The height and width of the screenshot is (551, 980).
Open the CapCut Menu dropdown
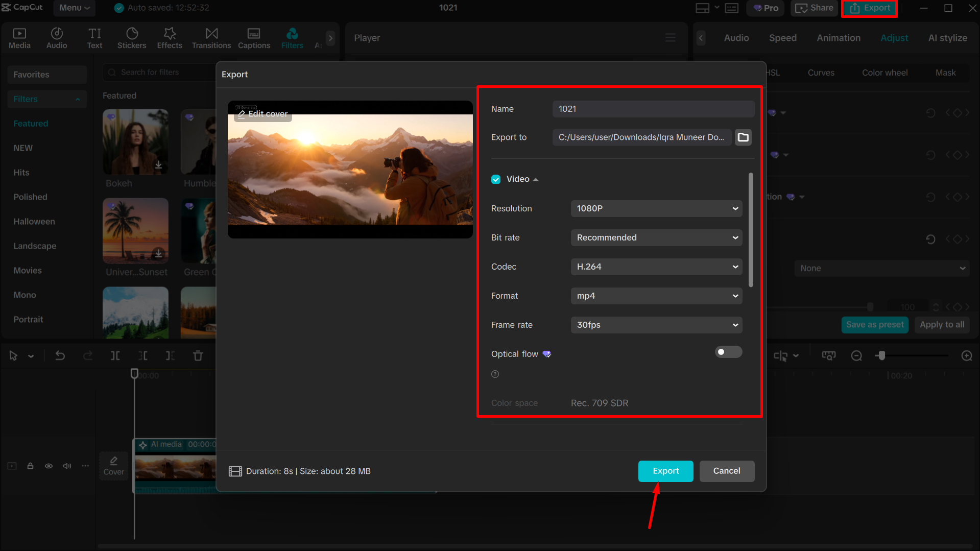(74, 8)
